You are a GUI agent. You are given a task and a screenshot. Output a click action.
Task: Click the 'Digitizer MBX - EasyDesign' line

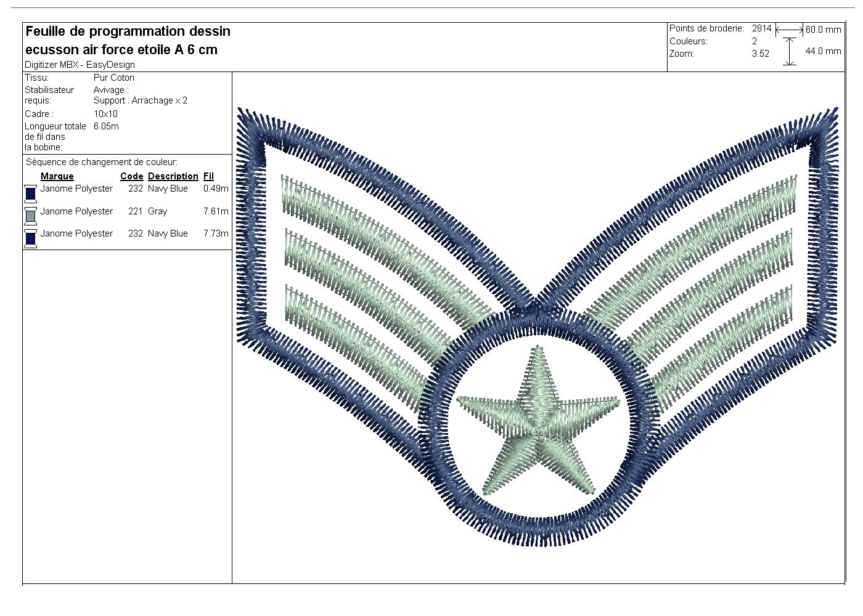point(80,65)
